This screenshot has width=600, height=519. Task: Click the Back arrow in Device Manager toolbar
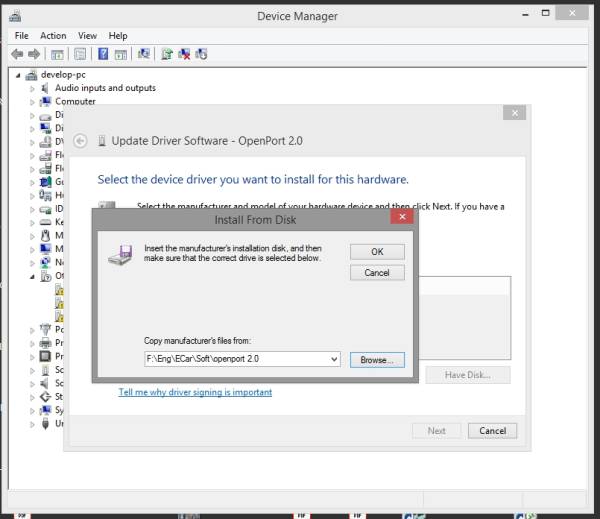click(x=17, y=54)
